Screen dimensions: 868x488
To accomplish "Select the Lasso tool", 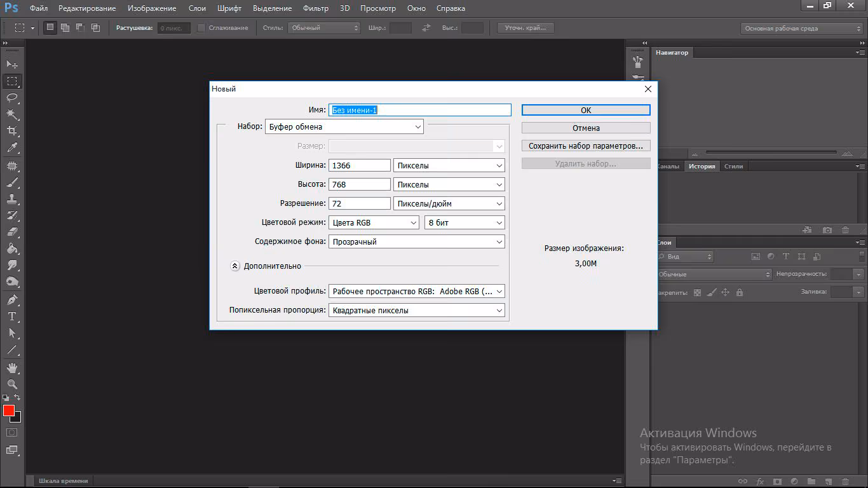I will pos(12,98).
